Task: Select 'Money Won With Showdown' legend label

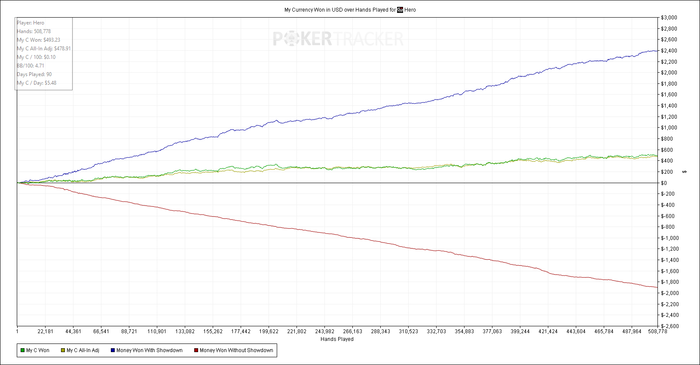Action: click(x=150, y=351)
